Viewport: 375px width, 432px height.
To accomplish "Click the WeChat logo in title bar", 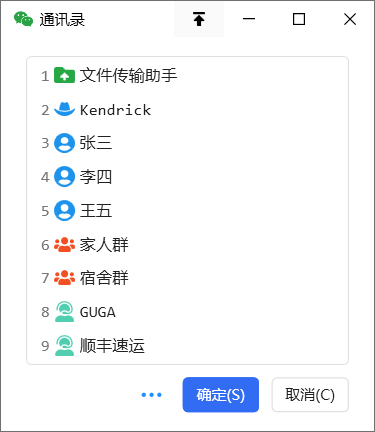I will point(23,19).
